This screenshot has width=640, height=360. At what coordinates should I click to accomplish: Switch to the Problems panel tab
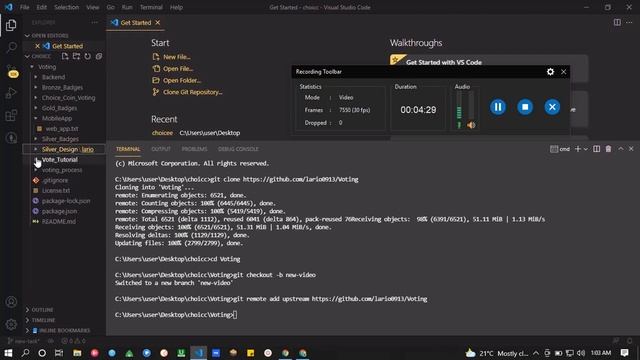(194, 149)
